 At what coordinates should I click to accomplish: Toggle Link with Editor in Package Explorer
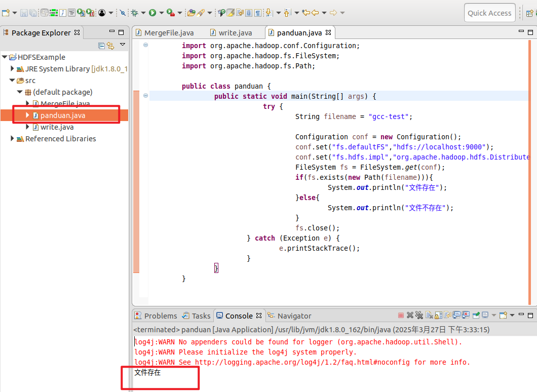pyautogui.click(x=110, y=46)
